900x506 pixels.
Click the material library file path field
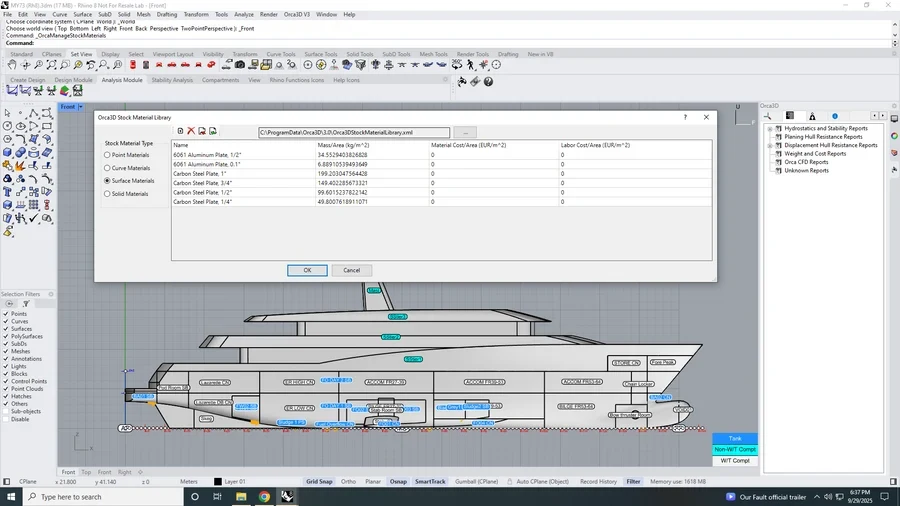(354, 133)
